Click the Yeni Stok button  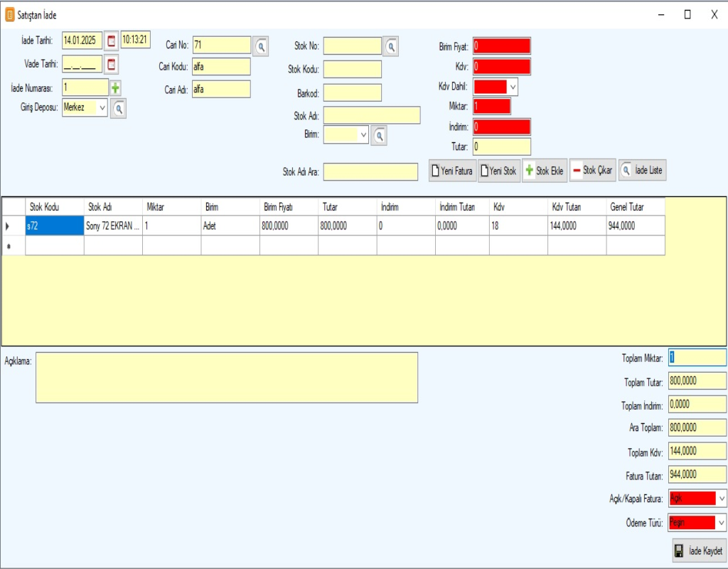coord(498,171)
